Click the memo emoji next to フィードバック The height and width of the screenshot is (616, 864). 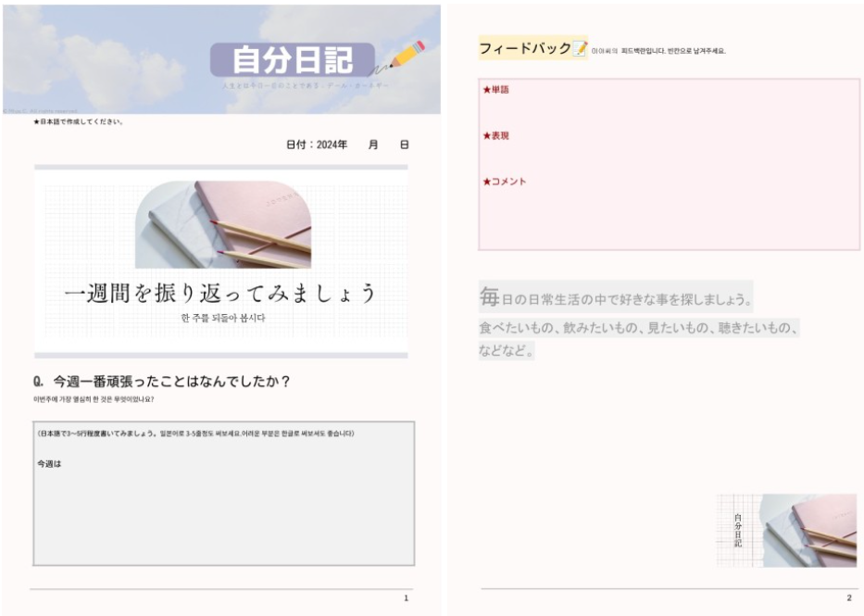580,48
